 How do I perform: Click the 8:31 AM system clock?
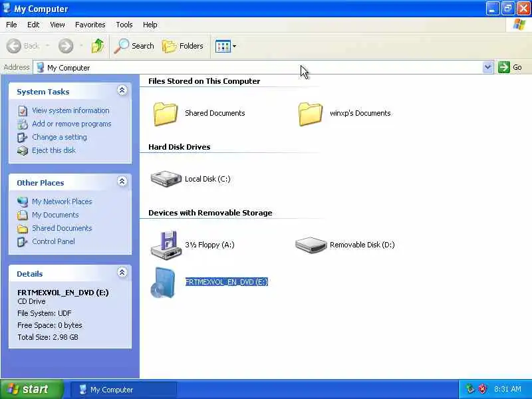point(507,389)
